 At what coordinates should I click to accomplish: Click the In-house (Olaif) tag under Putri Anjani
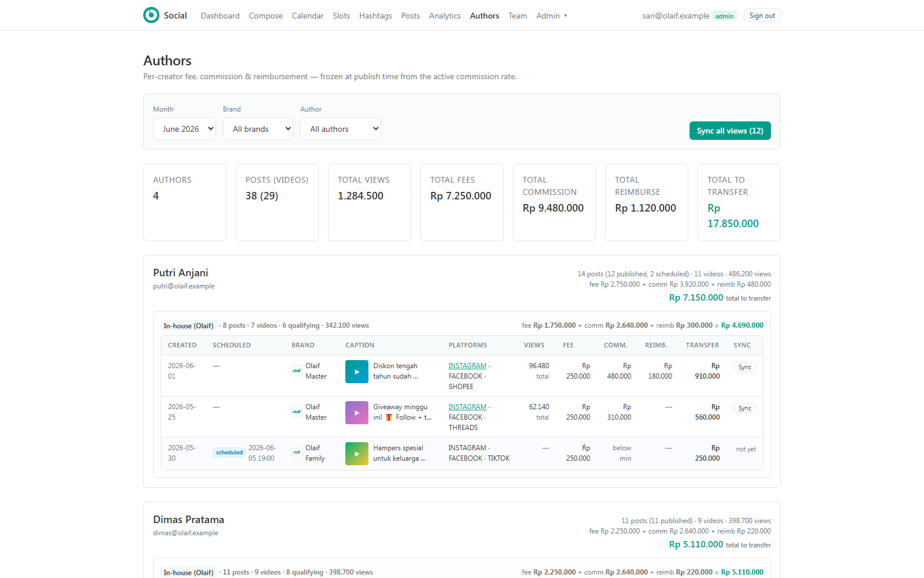[x=188, y=326]
